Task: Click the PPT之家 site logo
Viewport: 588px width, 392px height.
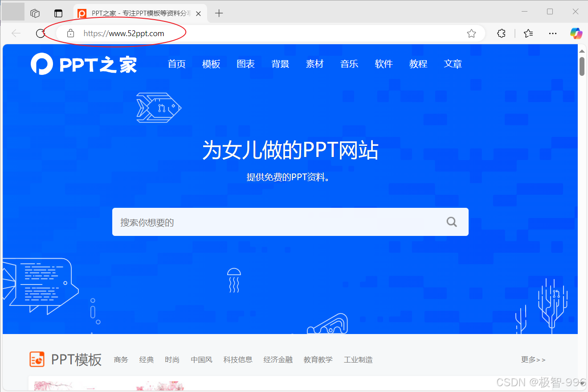Action: pos(84,64)
